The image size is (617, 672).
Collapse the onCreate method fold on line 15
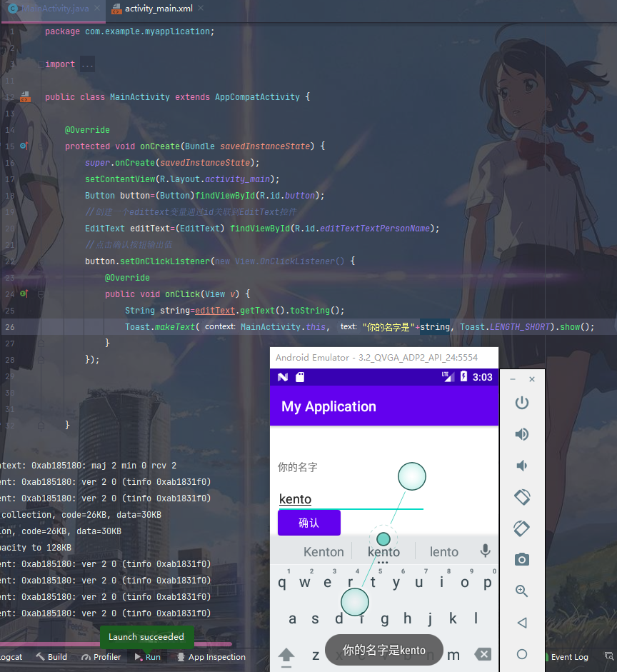41,146
